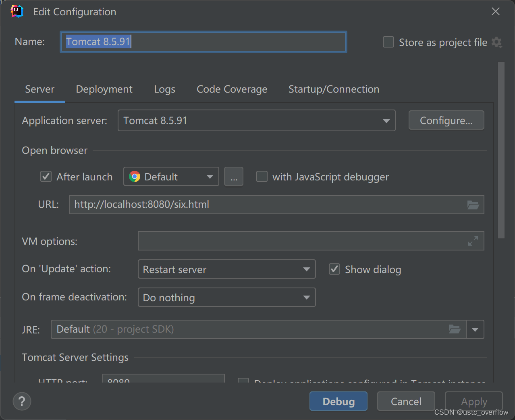Open the Application server dropdown
This screenshot has height=420, width=515.
click(256, 120)
